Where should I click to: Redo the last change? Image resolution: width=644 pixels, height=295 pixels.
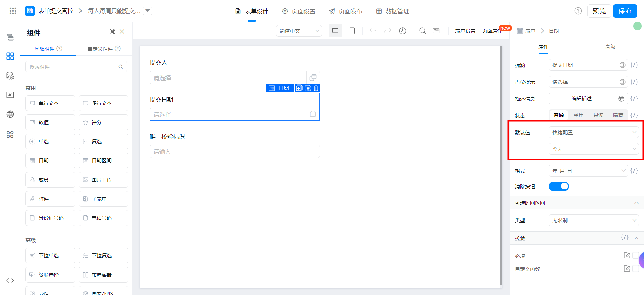pyautogui.click(x=387, y=31)
